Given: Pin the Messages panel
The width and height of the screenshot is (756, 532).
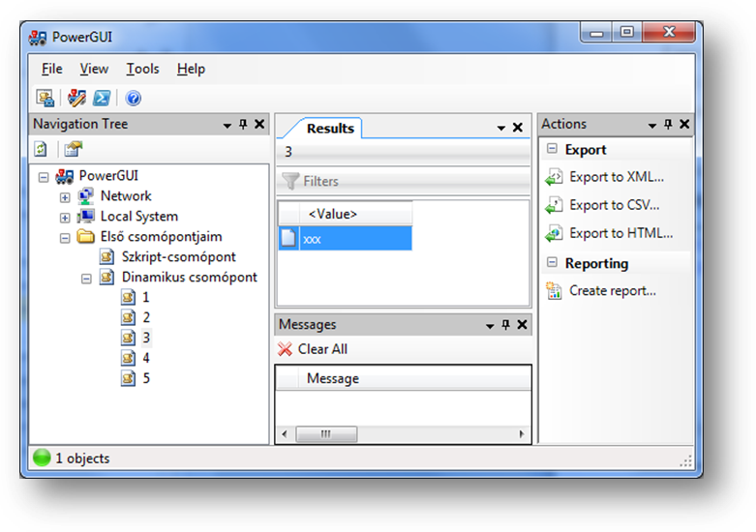Looking at the screenshot, I should coord(505,325).
